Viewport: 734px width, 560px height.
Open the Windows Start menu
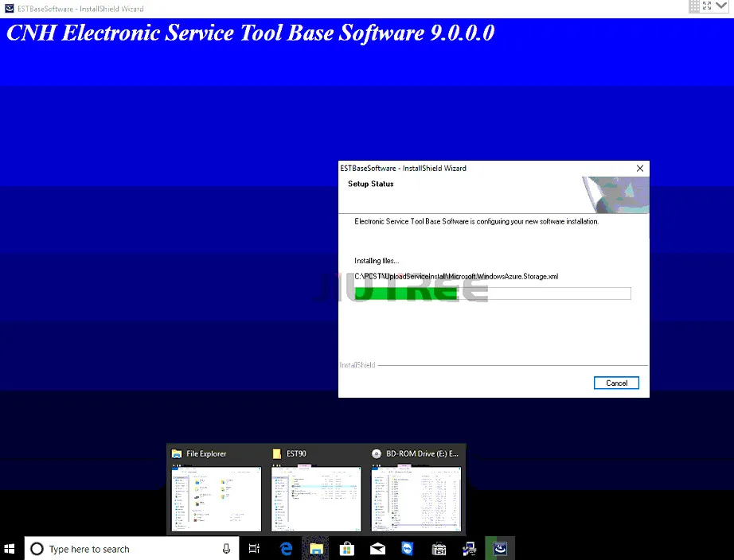(x=10, y=548)
